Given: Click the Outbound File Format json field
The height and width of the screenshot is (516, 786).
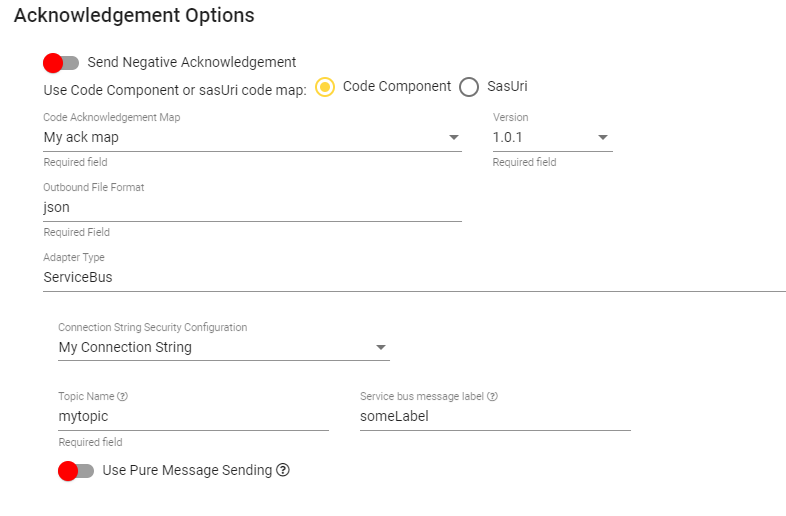Looking at the screenshot, I should point(250,207).
